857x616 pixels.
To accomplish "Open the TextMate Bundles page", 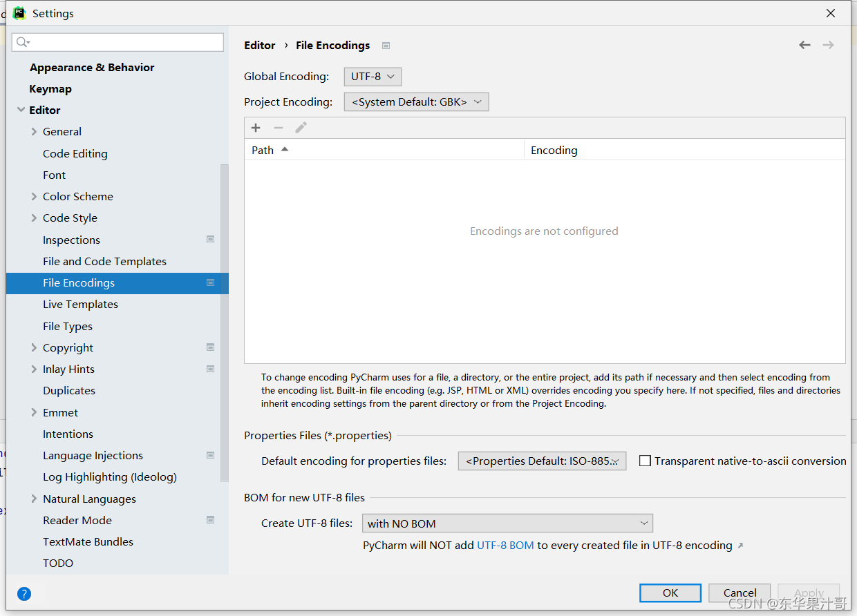I will click(x=88, y=541).
